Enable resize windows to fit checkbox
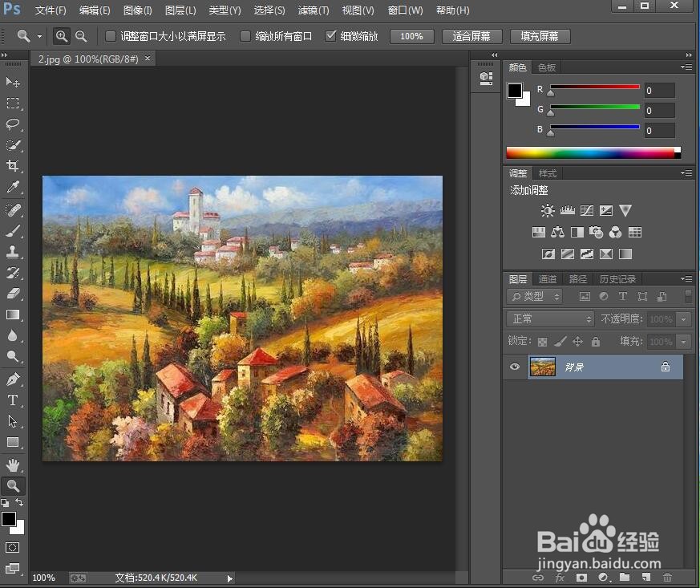Image resolution: width=700 pixels, height=588 pixels. tap(111, 36)
